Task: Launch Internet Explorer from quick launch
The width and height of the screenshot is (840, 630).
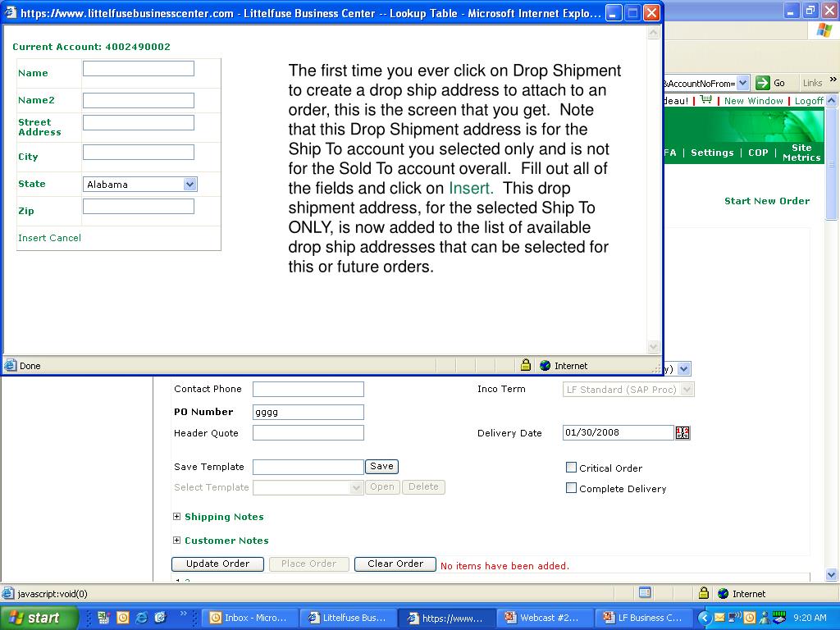Action: [x=141, y=618]
